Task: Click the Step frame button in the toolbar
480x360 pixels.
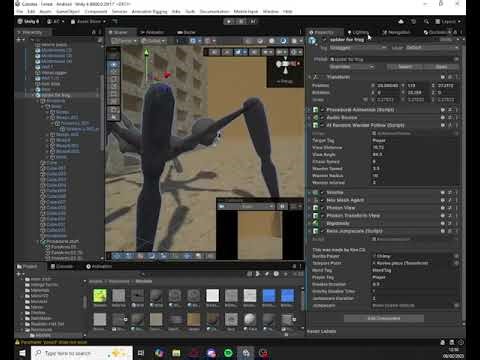Action: (253, 21)
